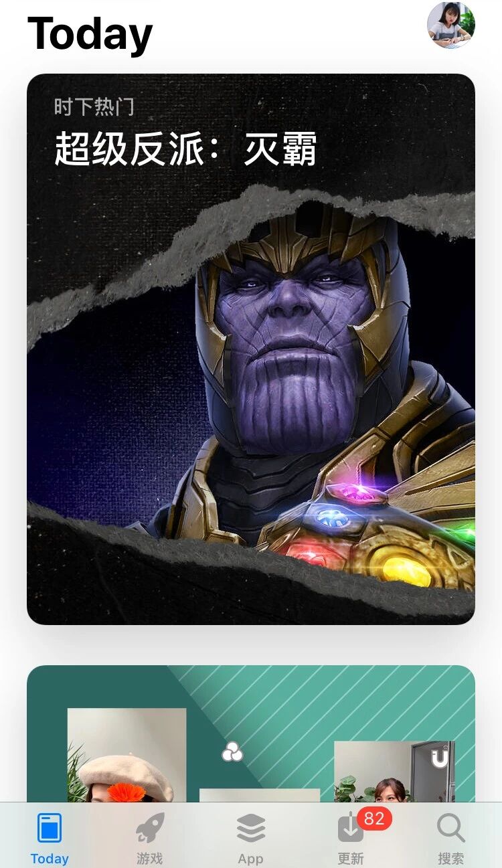Tap the 超级反派：灭霸 headline text
502x868 pixels.
(x=185, y=148)
